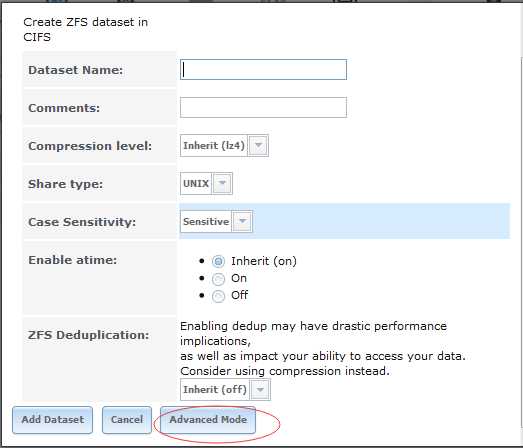Viewport: 523px width, 448px height.
Task: Open the Compression level dropdown arrow
Action: 258,145
